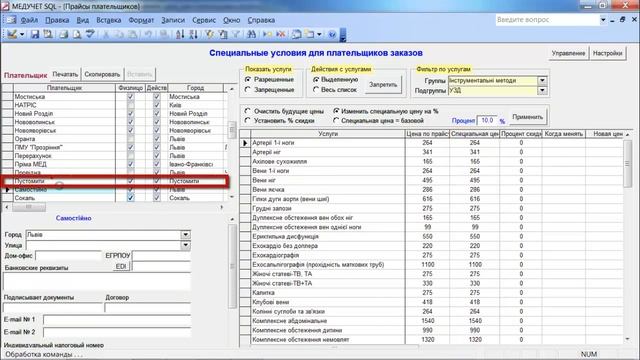This screenshot has width=640, height=360.
Task: Click the application control icon left of Файл
Action: (x=11, y=20)
